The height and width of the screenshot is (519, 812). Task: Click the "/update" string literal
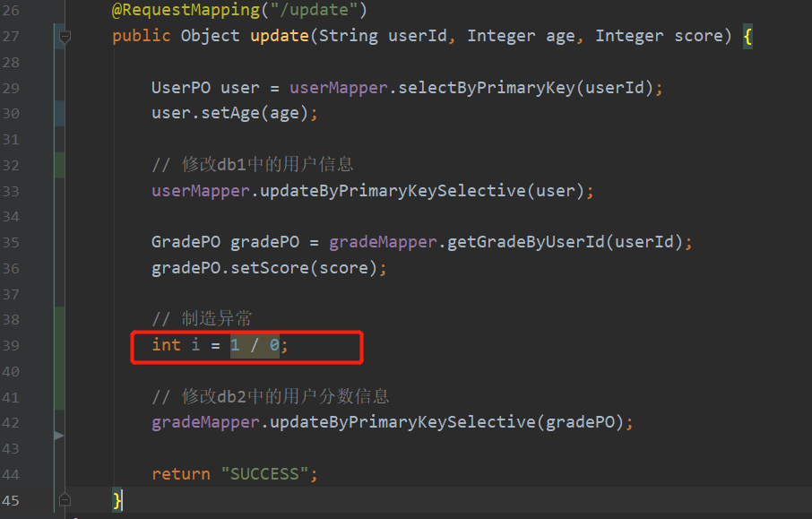coord(313,10)
